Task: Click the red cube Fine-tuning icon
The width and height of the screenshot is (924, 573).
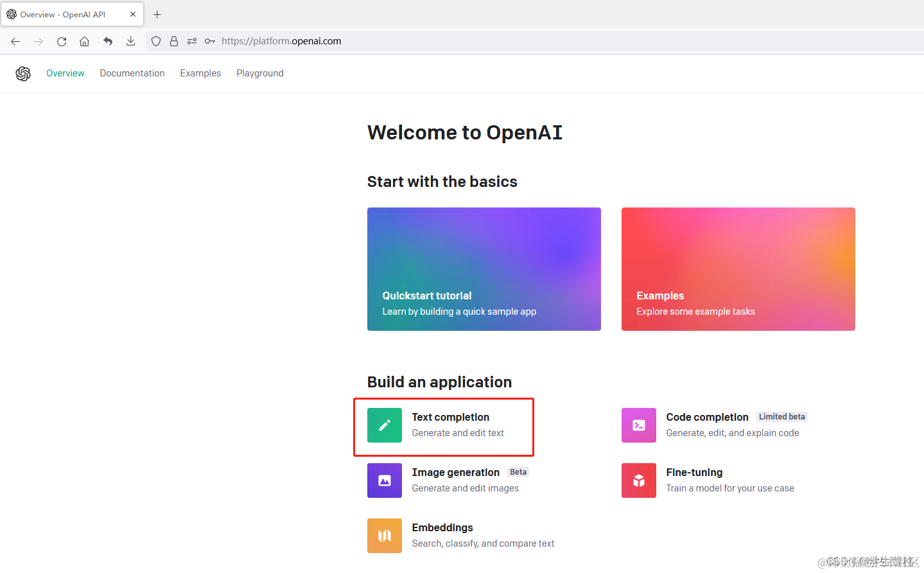Action: (x=639, y=480)
